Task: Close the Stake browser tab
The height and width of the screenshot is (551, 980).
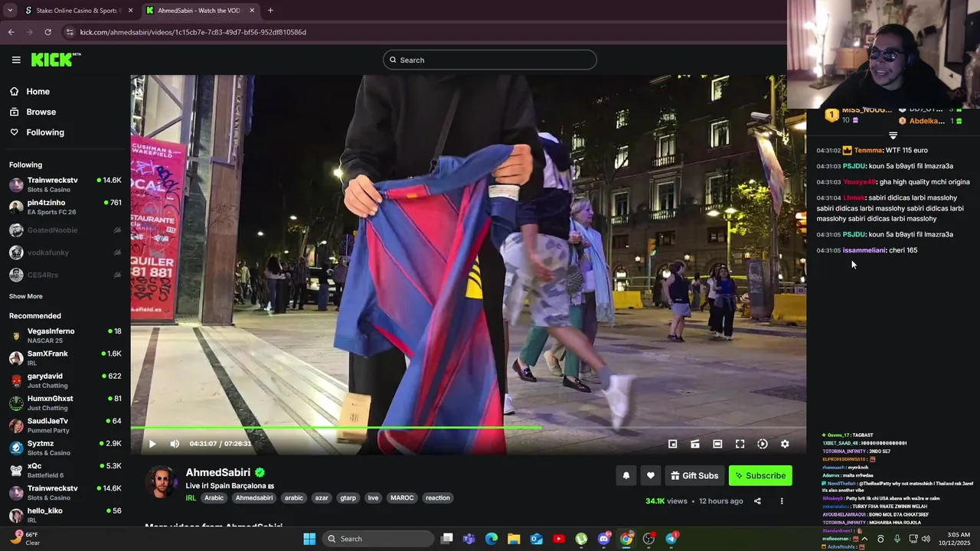Action: pyautogui.click(x=130, y=11)
